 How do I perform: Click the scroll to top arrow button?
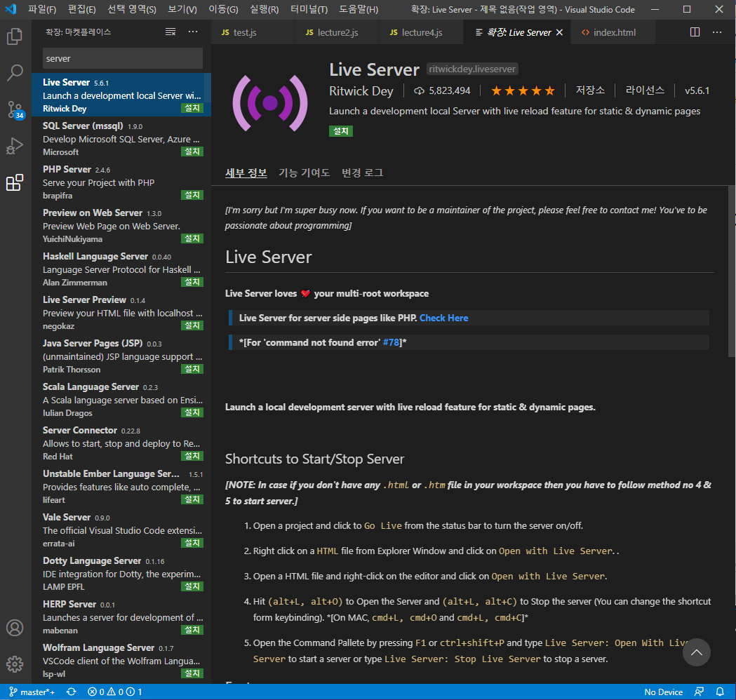click(696, 652)
